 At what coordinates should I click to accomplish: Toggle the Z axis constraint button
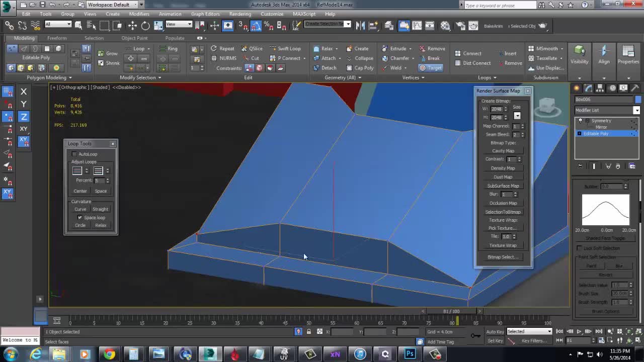(23, 117)
